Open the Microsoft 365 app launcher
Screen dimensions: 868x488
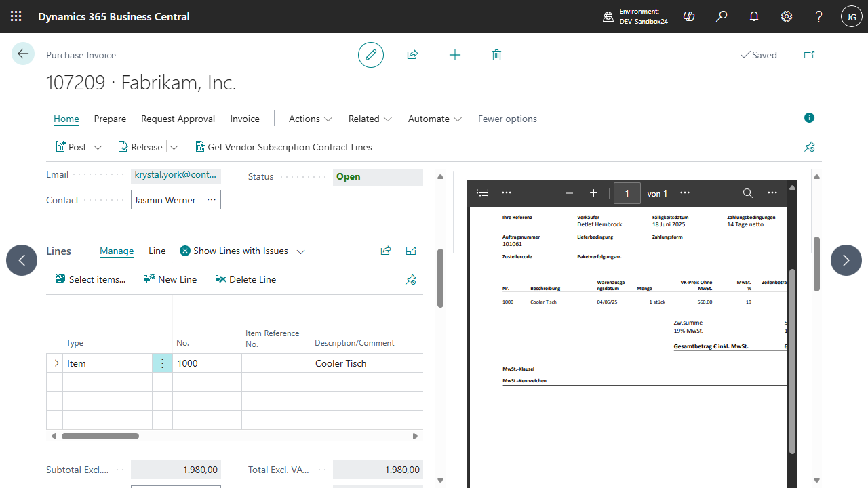pos(16,16)
